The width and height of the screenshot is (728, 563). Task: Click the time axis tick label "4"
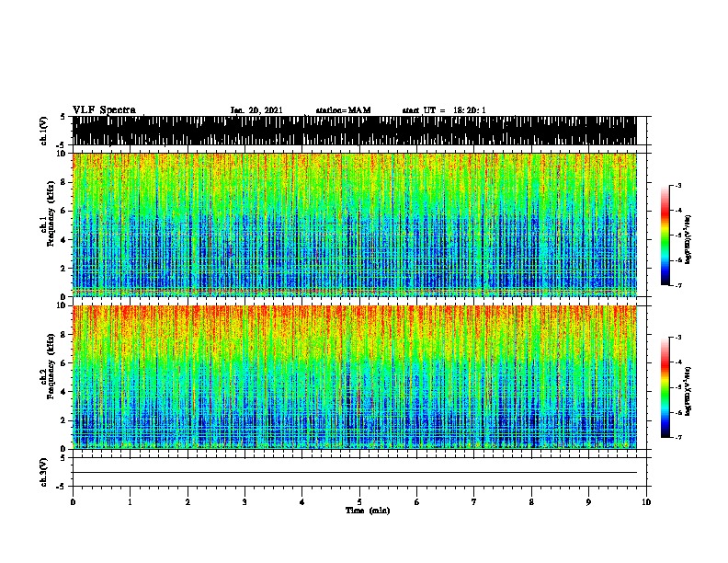302,502
